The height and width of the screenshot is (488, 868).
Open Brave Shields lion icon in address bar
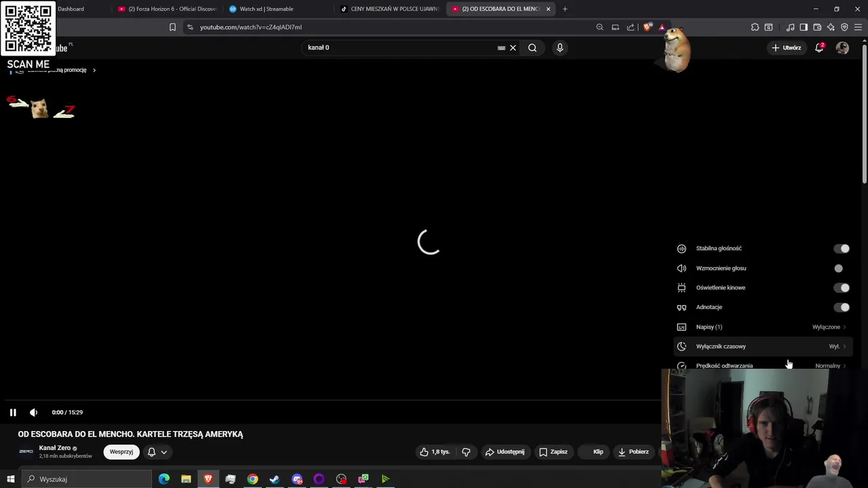point(648,27)
